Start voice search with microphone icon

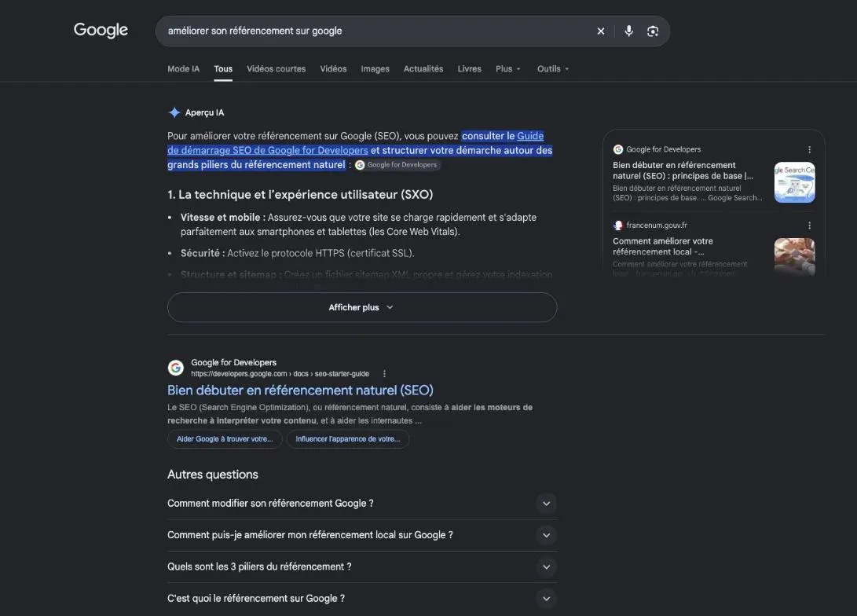click(x=629, y=31)
